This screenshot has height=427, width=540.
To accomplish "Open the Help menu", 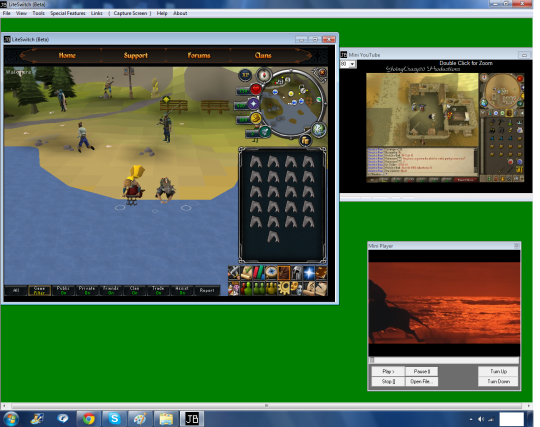I will pyautogui.click(x=162, y=13).
